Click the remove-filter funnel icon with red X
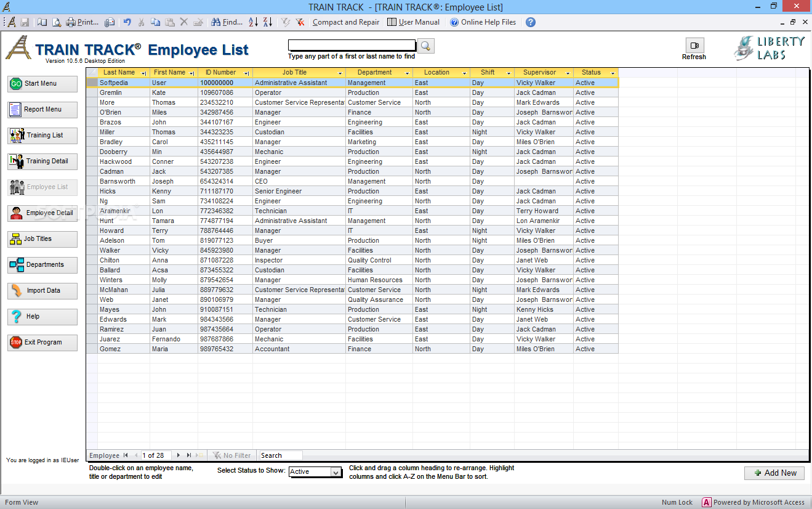The width and height of the screenshot is (812, 509). [300, 22]
